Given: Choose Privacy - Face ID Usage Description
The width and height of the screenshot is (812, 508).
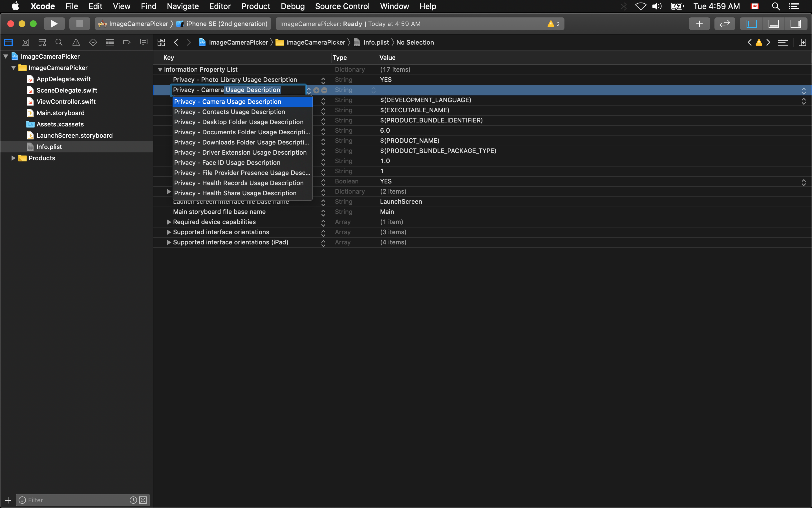Looking at the screenshot, I should 242,163.
